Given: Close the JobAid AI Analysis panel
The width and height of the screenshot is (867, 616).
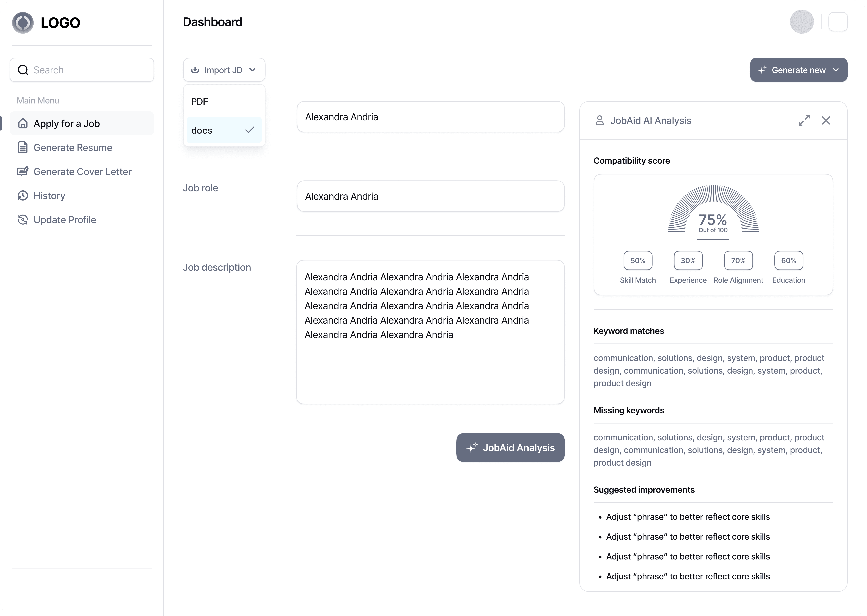Looking at the screenshot, I should [x=826, y=120].
